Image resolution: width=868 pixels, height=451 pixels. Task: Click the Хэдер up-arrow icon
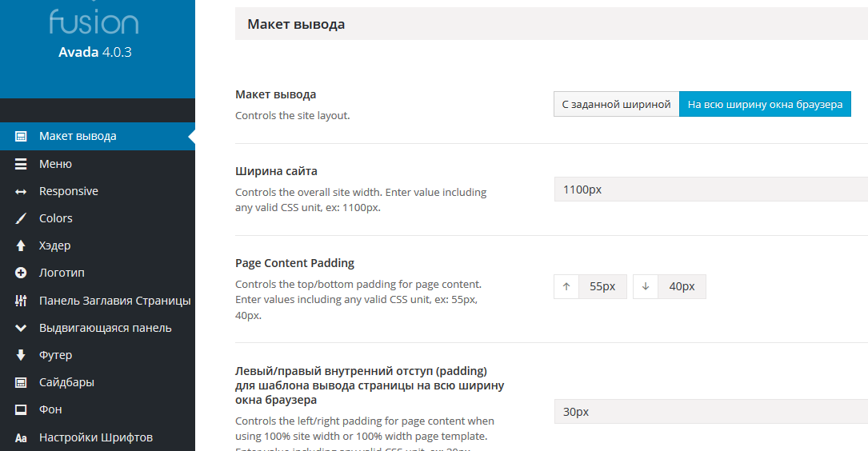point(22,246)
